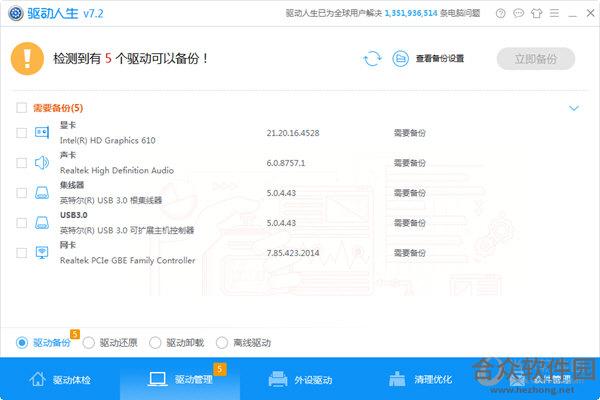Check the Realtek PCIe GBE checkbox
Image resolution: width=600 pixels, height=400 pixels.
[x=21, y=253]
